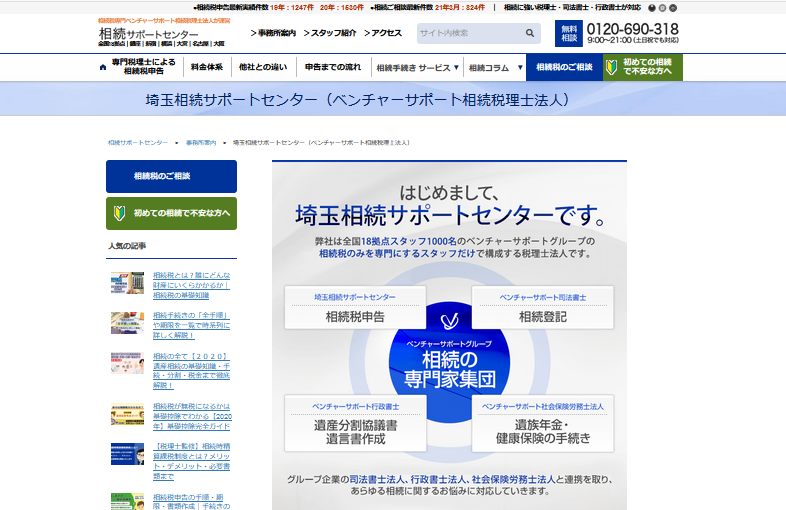Click the light gray round icon in the top bar
The width and height of the screenshot is (786, 510).
[662, 8]
